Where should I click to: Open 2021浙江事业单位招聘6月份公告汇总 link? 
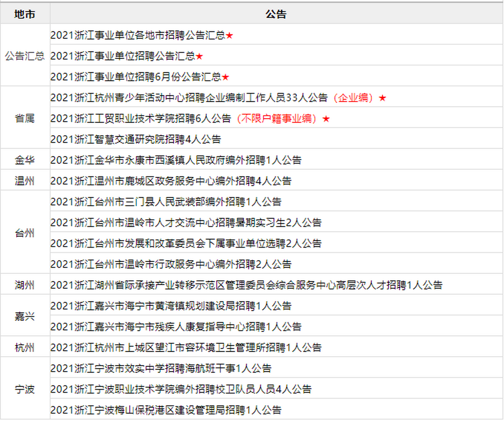point(136,77)
